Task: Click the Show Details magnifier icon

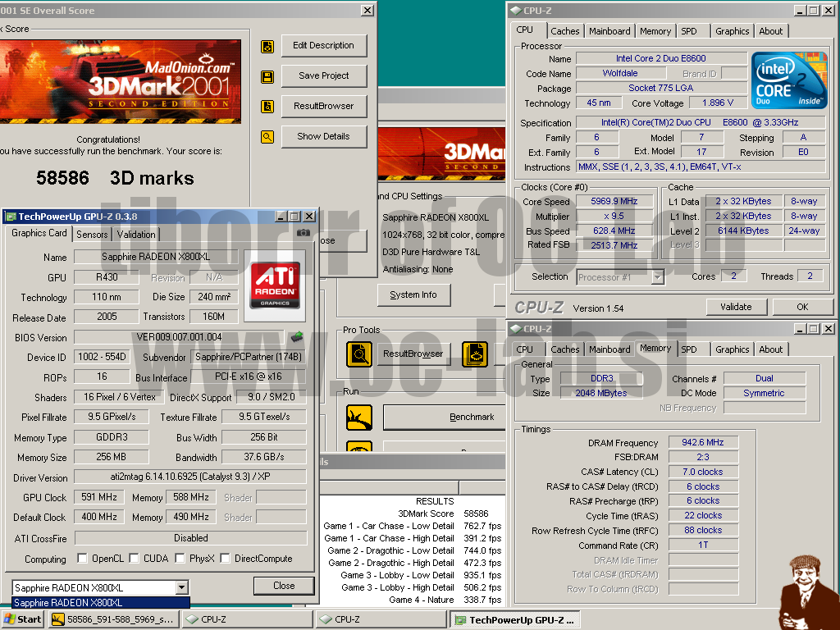Action: click(267, 137)
